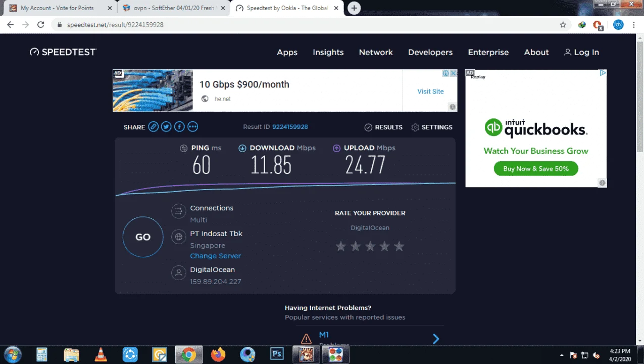
Task: Rate provider five stars
Action: coord(399,246)
